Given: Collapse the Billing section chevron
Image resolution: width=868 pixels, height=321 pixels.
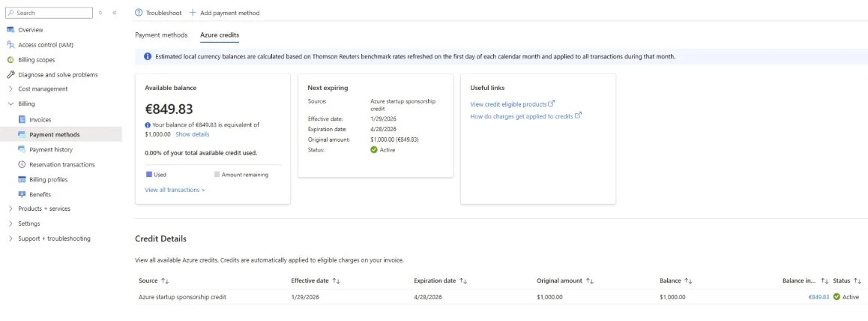Looking at the screenshot, I should click(x=10, y=103).
